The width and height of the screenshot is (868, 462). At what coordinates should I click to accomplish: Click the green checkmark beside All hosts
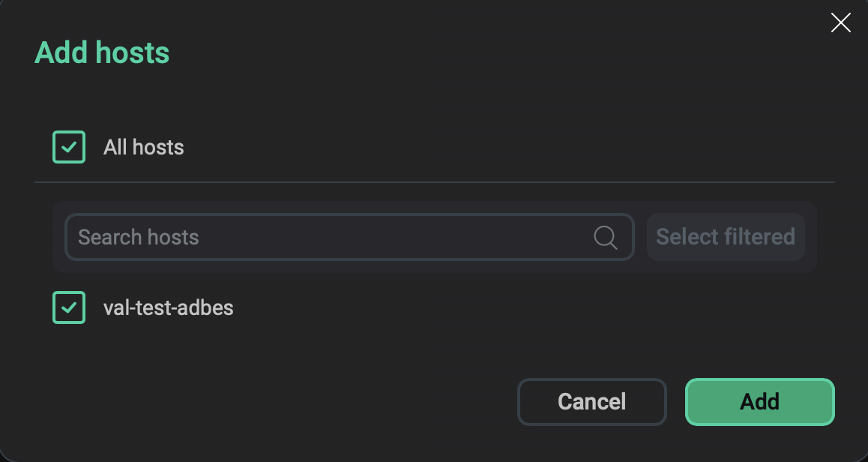[68, 147]
